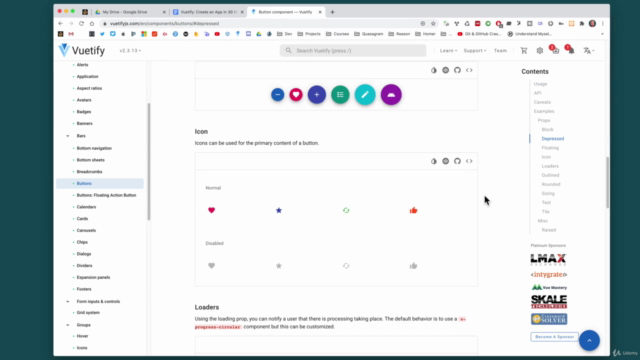Click Become A Sponsor button
The height and width of the screenshot is (360, 640).
(x=554, y=337)
